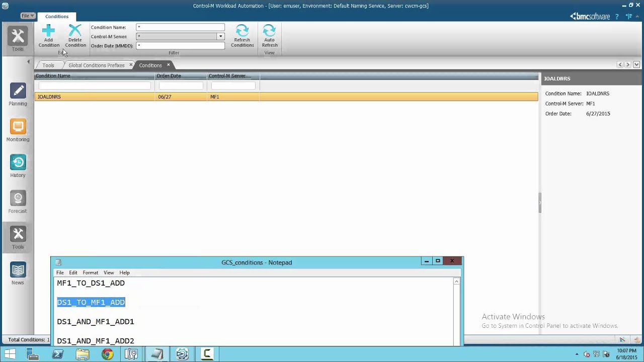Open Notepad's Format menu
The width and height of the screenshot is (644, 362).
pyautogui.click(x=91, y=273)
